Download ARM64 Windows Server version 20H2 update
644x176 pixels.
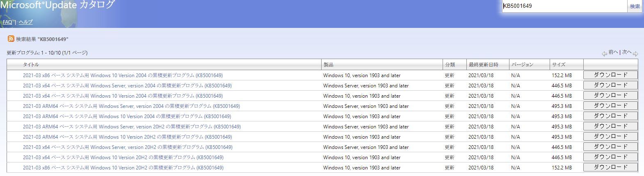click(610, 126)
